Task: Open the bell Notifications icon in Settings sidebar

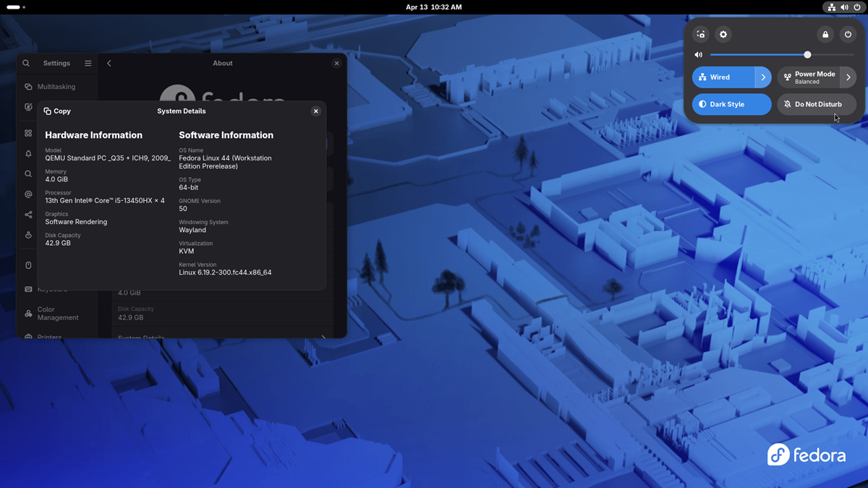Action: click(28, 153)
